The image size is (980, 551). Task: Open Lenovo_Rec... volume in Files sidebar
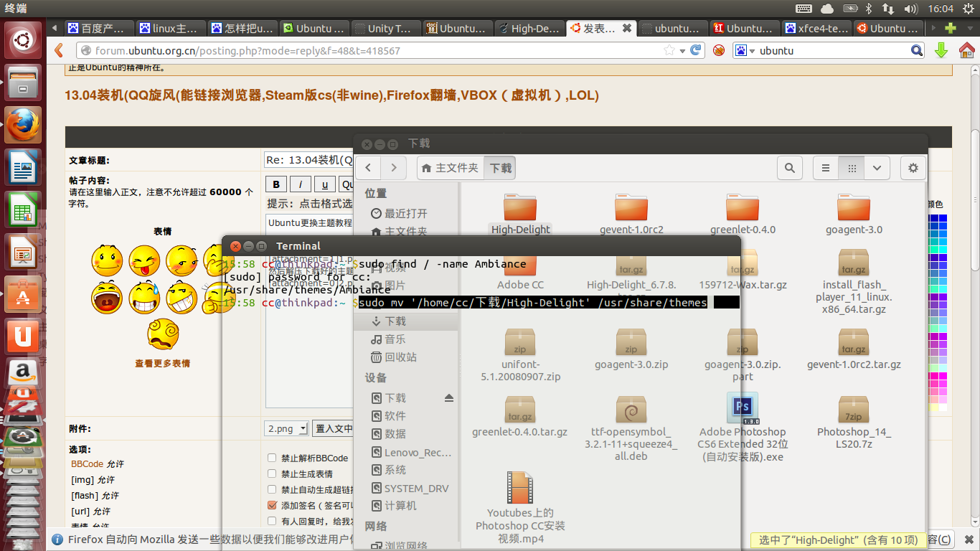click(x=411, y=452)
